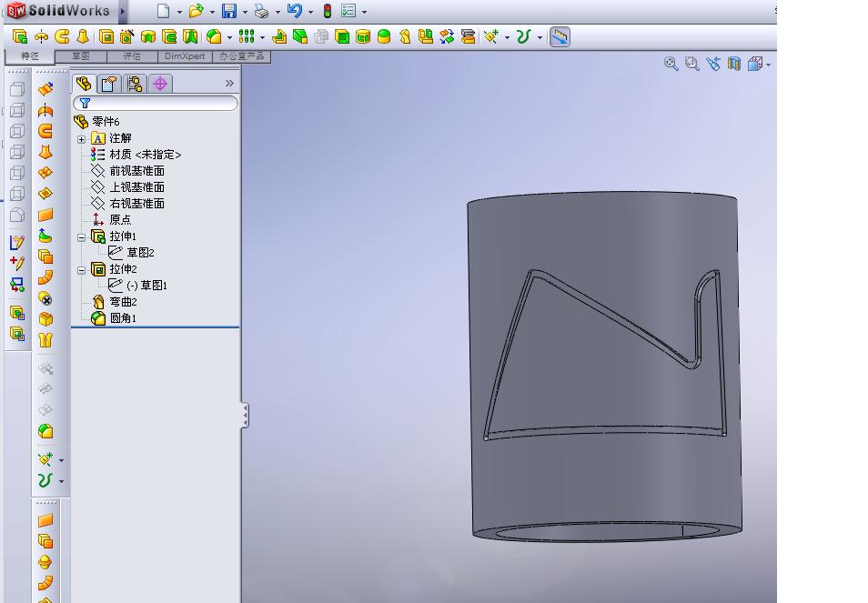Select the 零件6 root item

click(x=106, y=122)
